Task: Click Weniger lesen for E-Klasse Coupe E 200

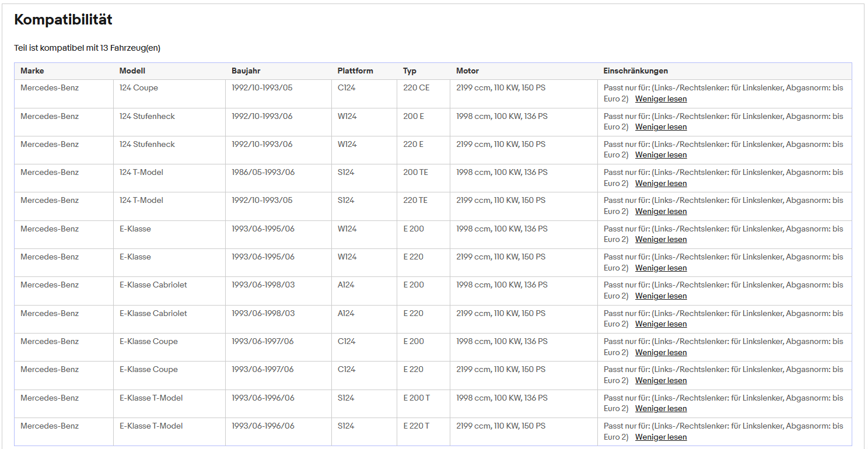Action: [661, 352]
